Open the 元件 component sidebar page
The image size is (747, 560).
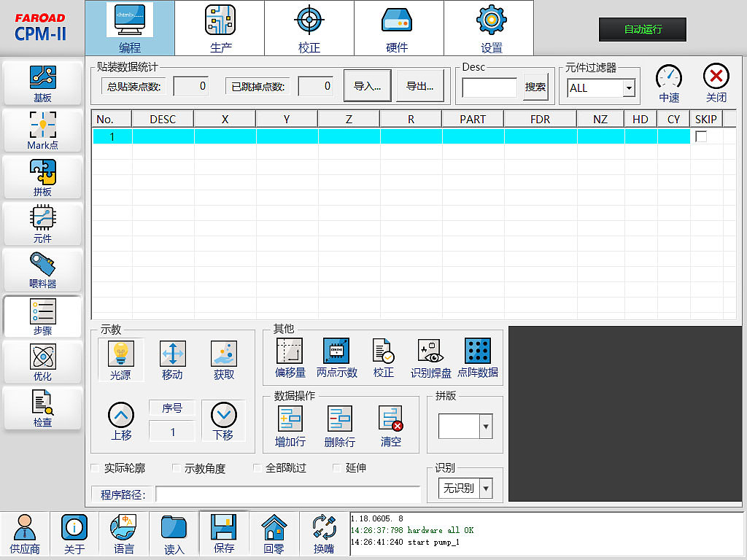[42, 223]
